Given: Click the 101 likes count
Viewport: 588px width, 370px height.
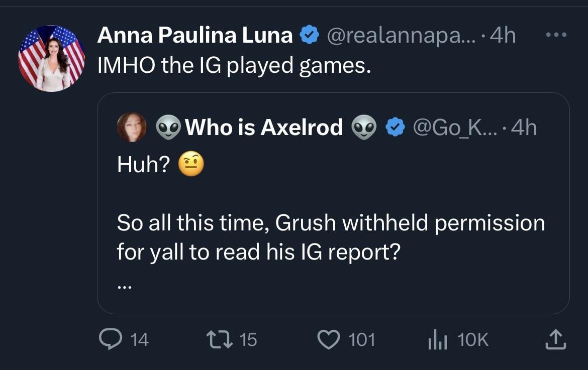Looking at the screenshot, I should coord(362,340).
